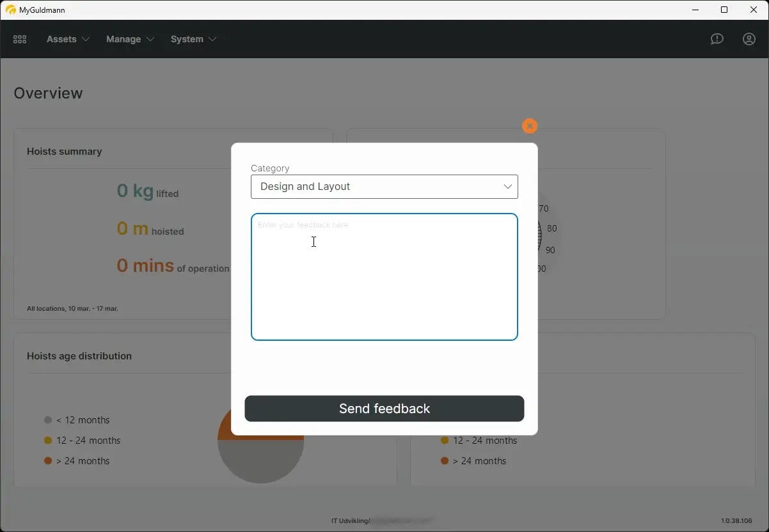Click the Hoists summary card title
Viewport: 769px width, 532px height.
click(64, 152)
